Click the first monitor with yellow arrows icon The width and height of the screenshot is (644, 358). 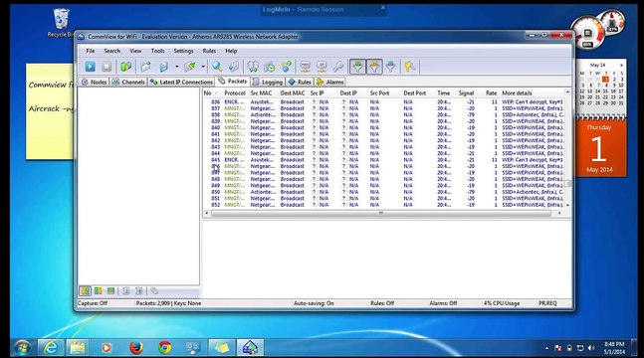click(x=305, y=67)
